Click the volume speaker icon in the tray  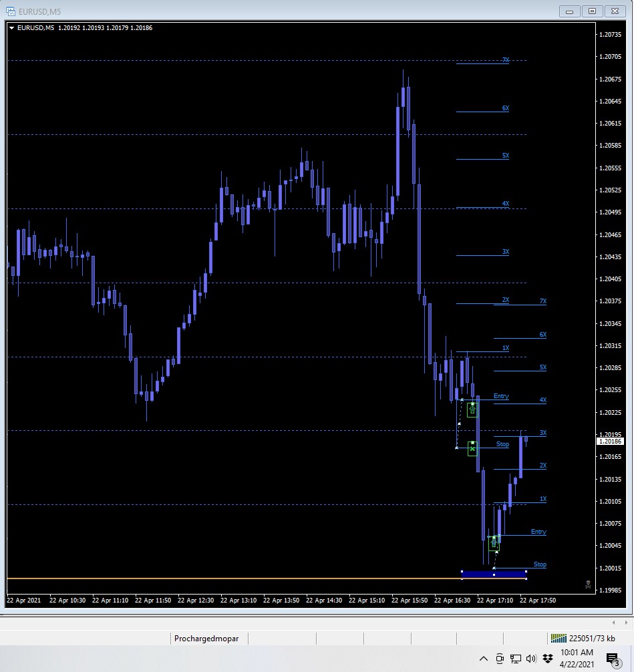pos(531,657)
